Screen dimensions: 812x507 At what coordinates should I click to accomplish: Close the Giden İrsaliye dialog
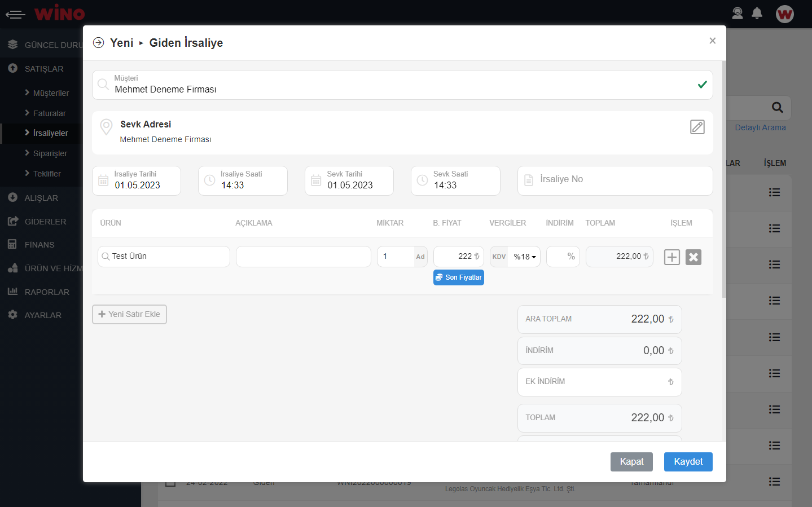click(712, 41)
